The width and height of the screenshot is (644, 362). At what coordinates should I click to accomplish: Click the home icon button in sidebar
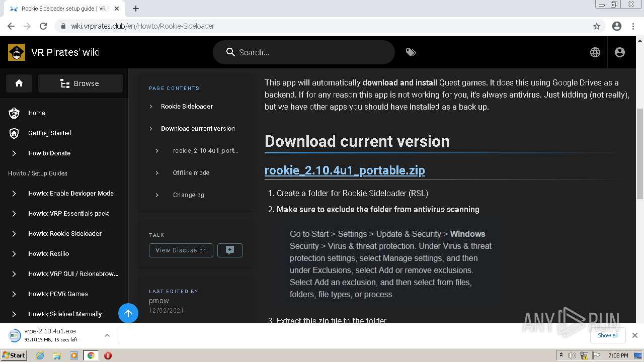coord(19,83)
